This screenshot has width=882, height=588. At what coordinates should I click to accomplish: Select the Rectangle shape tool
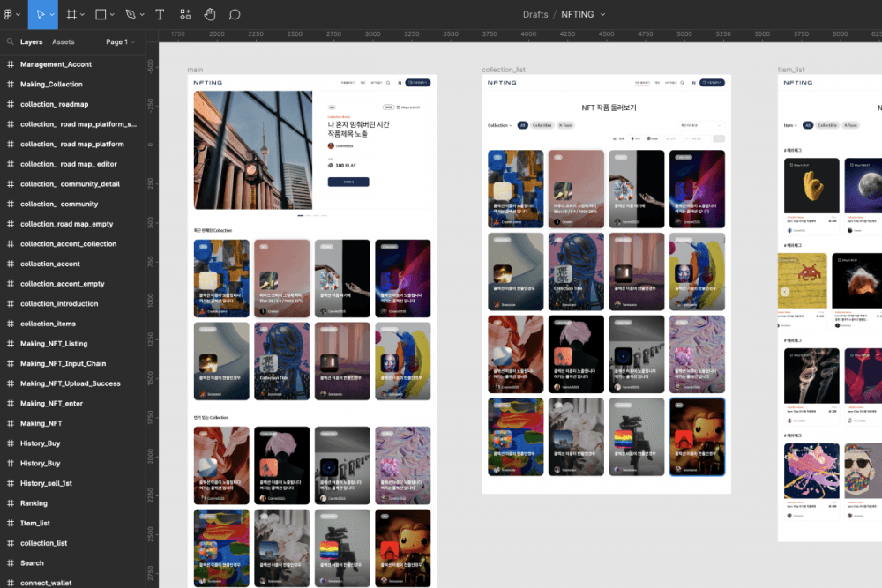[101, 14]
